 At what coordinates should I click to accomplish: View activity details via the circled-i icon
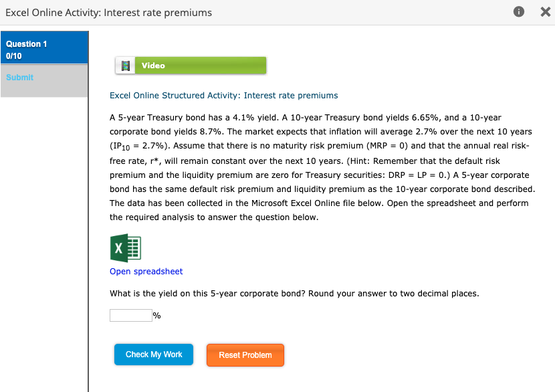[518, 11]
